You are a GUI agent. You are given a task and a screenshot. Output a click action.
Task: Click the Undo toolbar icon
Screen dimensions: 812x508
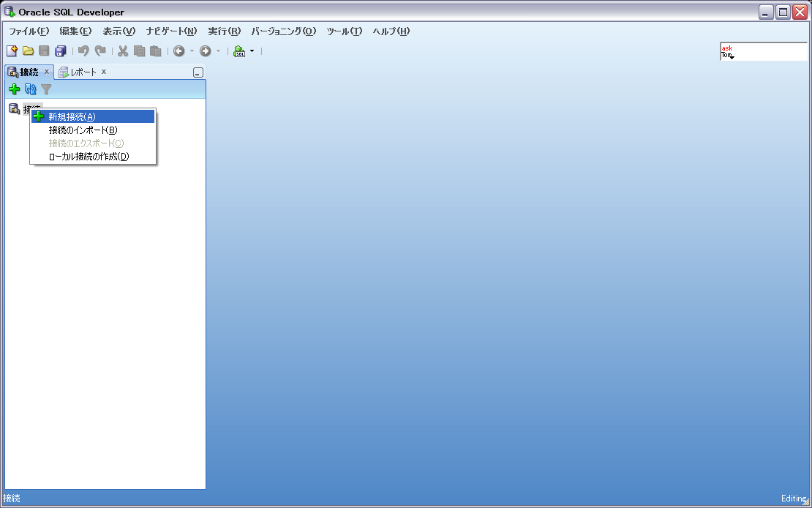tap(83, 51)
